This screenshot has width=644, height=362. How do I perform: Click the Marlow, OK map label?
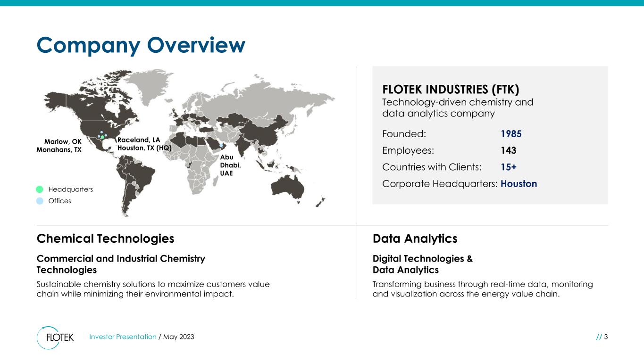tap(63, 141)
